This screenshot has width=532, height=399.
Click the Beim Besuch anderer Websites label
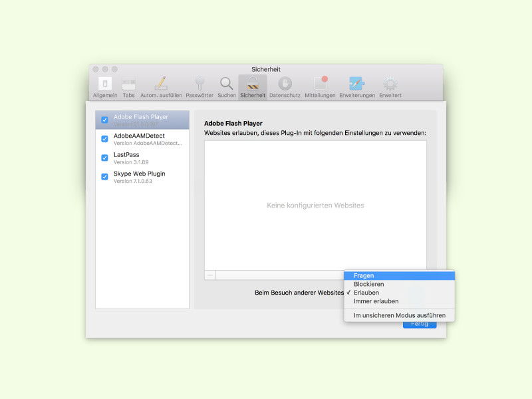(299, 293)
